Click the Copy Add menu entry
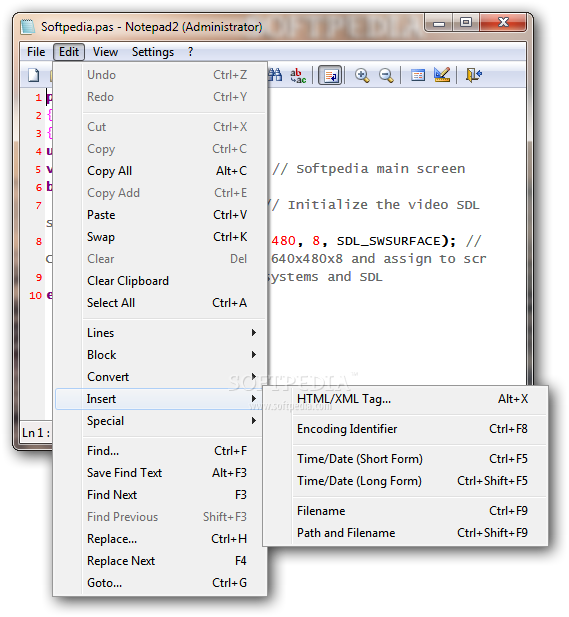 click(161, 193)
